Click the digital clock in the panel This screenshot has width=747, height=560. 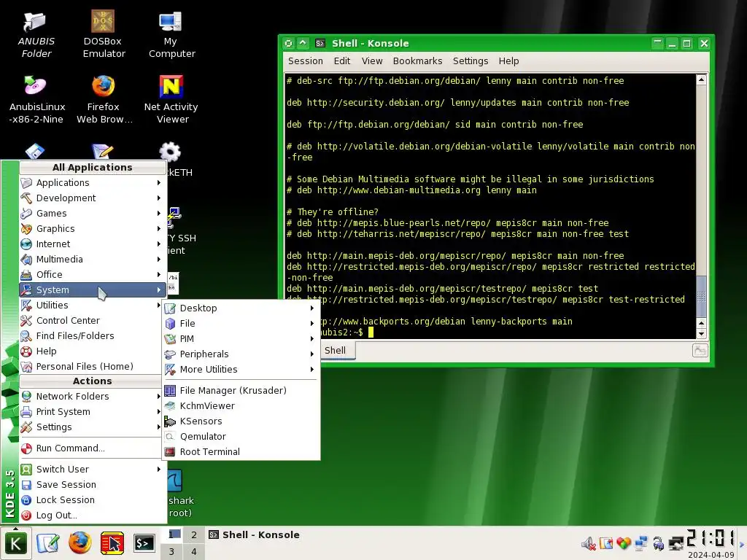(711, 539)
